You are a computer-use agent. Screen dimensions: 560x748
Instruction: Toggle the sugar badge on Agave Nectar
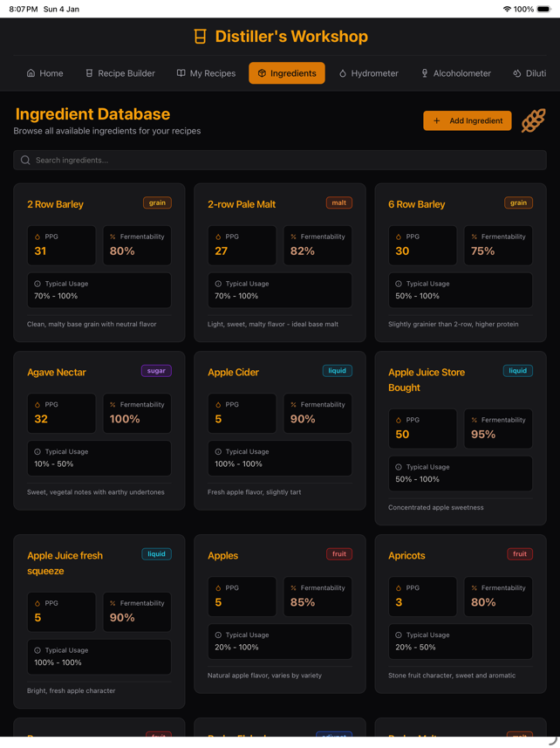coord(156,370)
